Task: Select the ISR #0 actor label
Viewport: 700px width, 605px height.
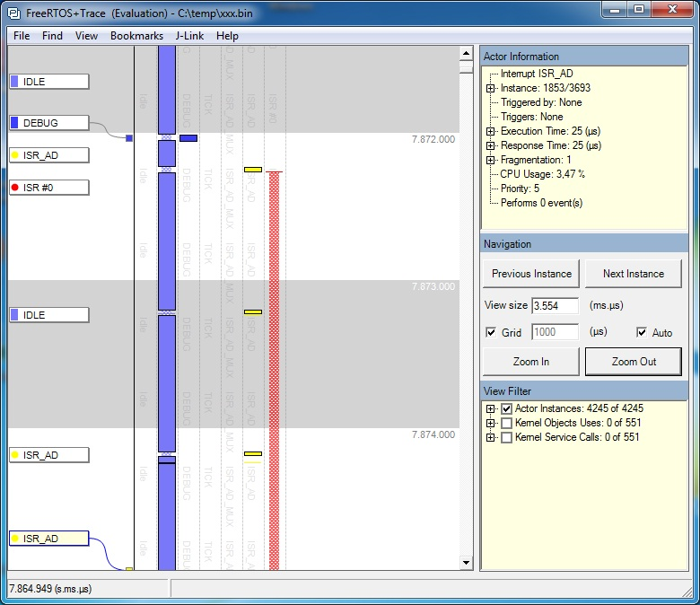Action: pos(49,188)
